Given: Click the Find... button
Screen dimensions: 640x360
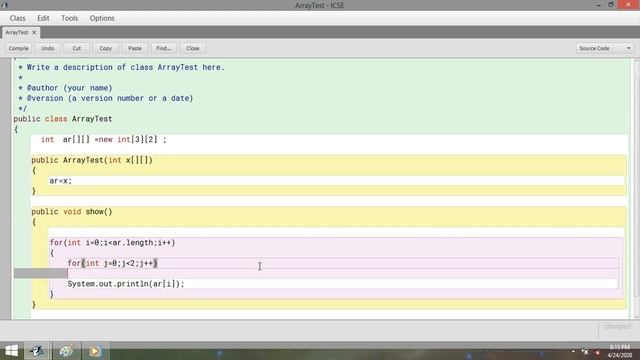Looking at the screenshot, I should [164, 48].
